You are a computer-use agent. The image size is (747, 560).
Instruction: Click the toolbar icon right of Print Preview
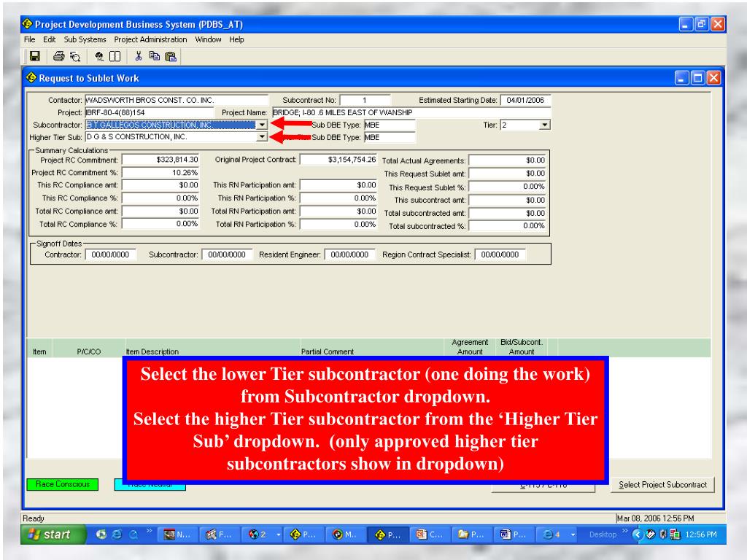[99, 56]
